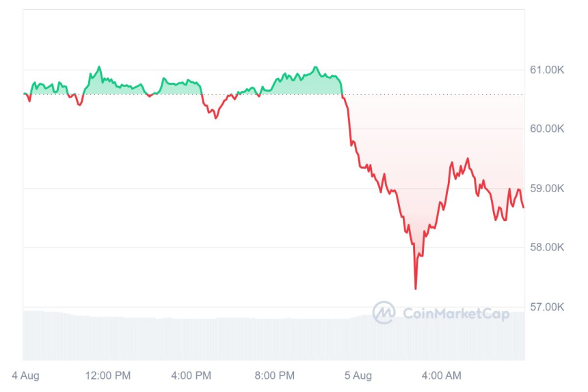Click the CoinMarketCap watermark text
Screen dimensions: 588x392
[456, 313]
